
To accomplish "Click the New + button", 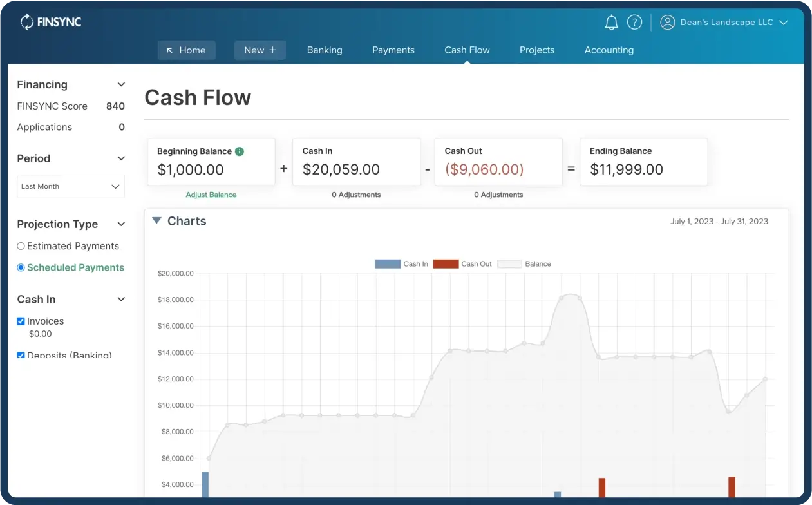I will point(260,50).
